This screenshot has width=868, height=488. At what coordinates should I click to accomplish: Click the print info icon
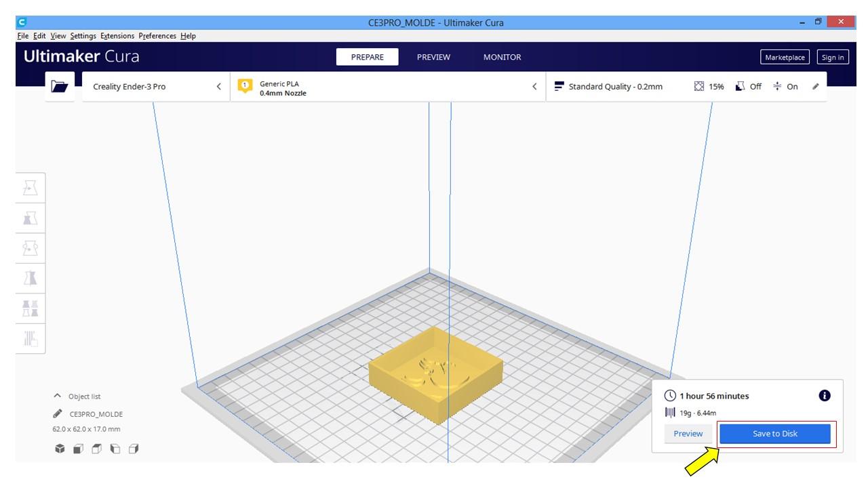pyautogui.click(x=825, y=396)
